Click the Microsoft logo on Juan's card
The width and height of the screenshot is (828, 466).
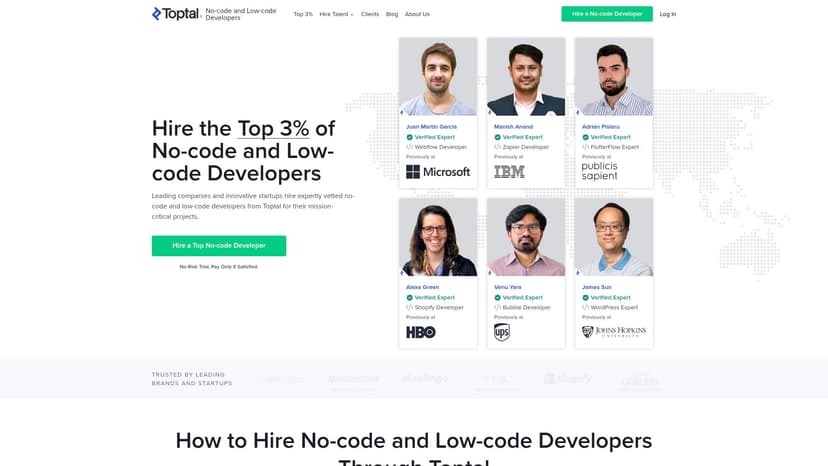coord(438,172)
